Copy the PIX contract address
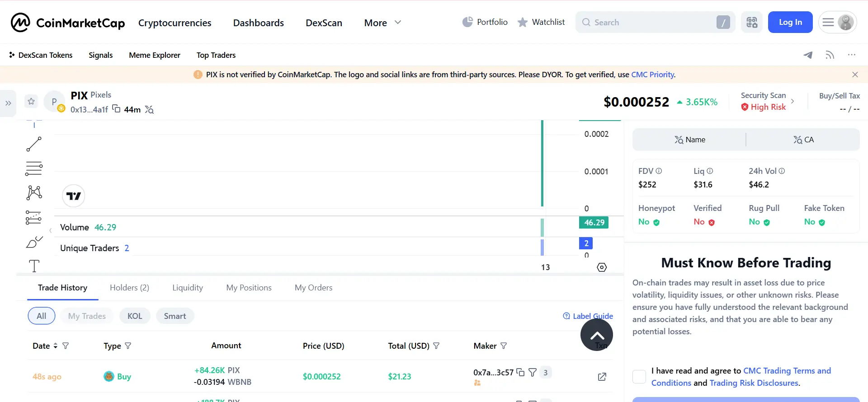This screenshot has height=402, width=868. tap(116, 109)
